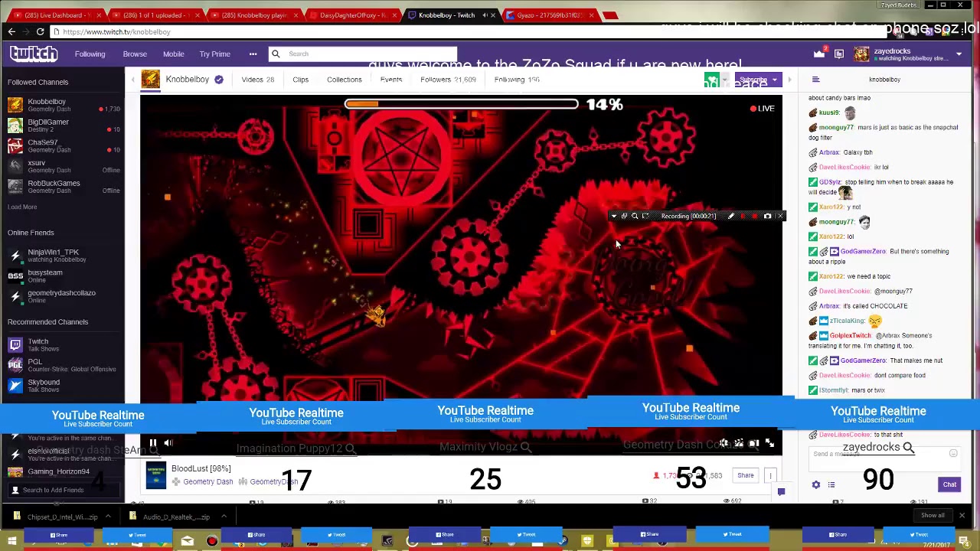Open video player settings gear
The width and height of the screenshot is (980, 551).
click(724, 443)
